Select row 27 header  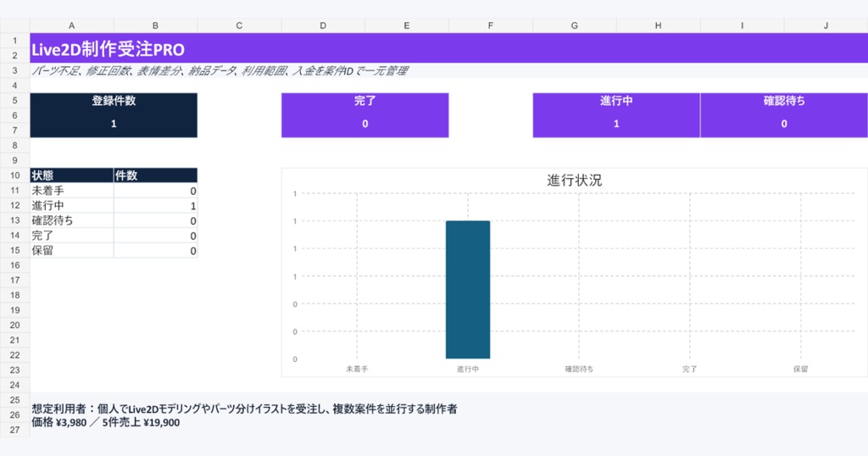(x=15, y=430)
